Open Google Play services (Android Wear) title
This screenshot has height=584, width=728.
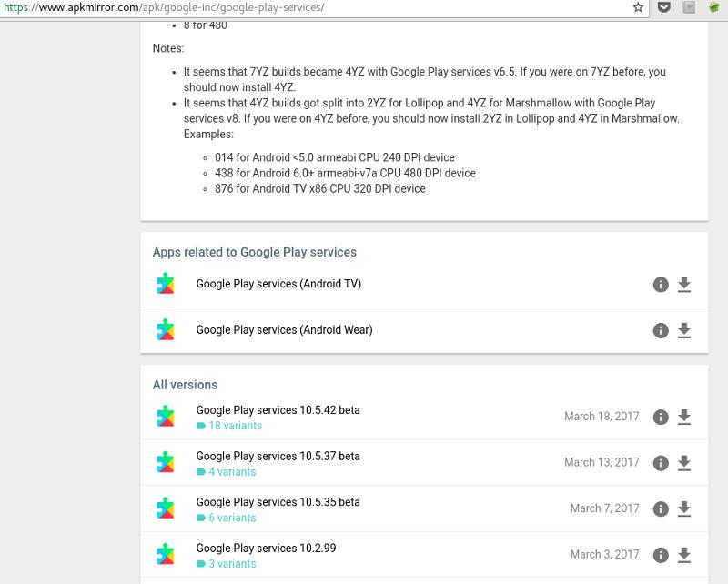(284, 330)
